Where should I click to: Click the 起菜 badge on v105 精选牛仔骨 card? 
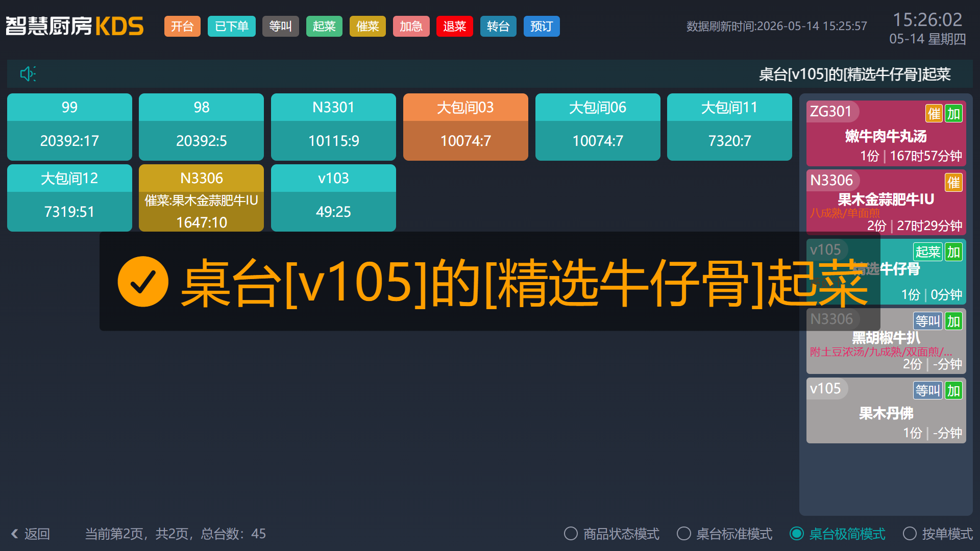[x=927, y=252]
